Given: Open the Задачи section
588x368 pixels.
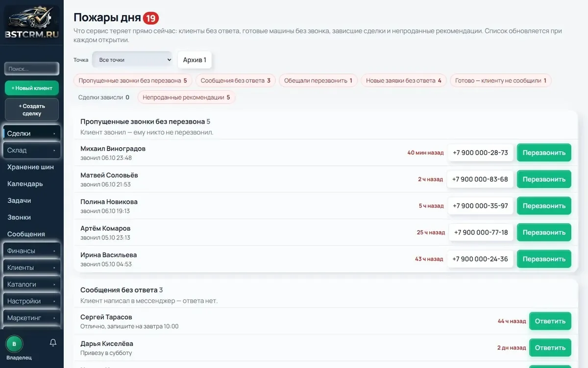Looking at the screenshot, I should coord(19,200).
